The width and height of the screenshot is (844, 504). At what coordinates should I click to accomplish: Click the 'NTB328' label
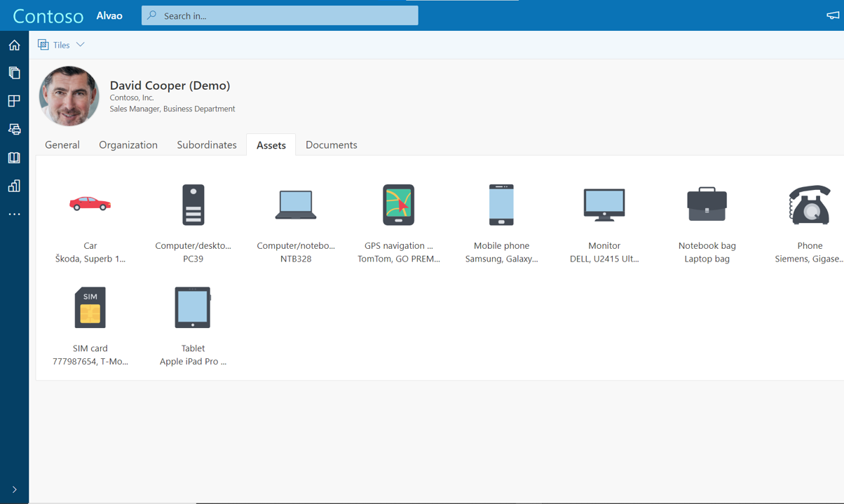(296, 259)
